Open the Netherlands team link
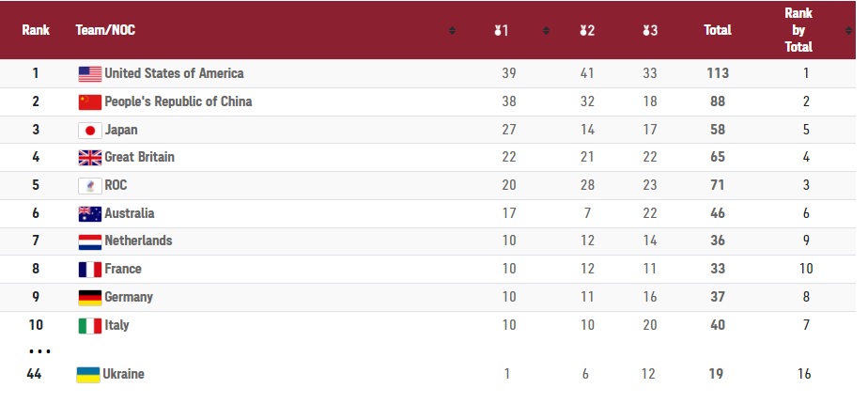The image size is (868, 404). pos(138,241)
